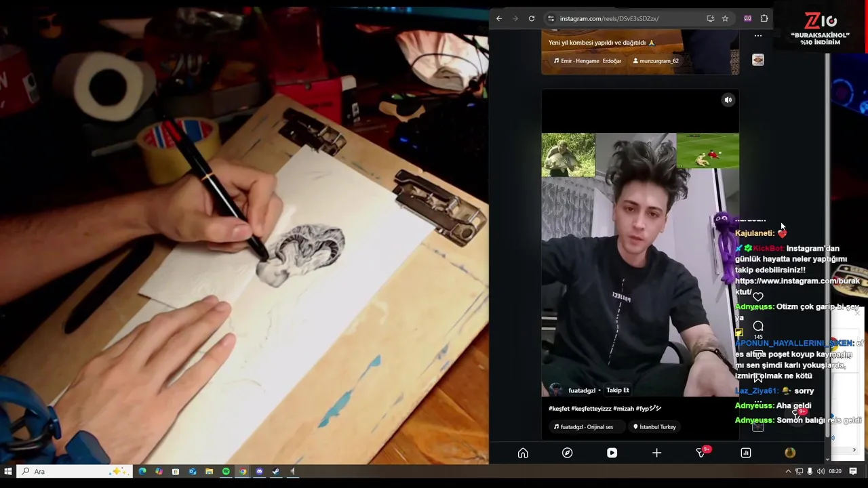Go to Instagram Home
Screen dimensions: 868x488
click(x=523, y=453)
